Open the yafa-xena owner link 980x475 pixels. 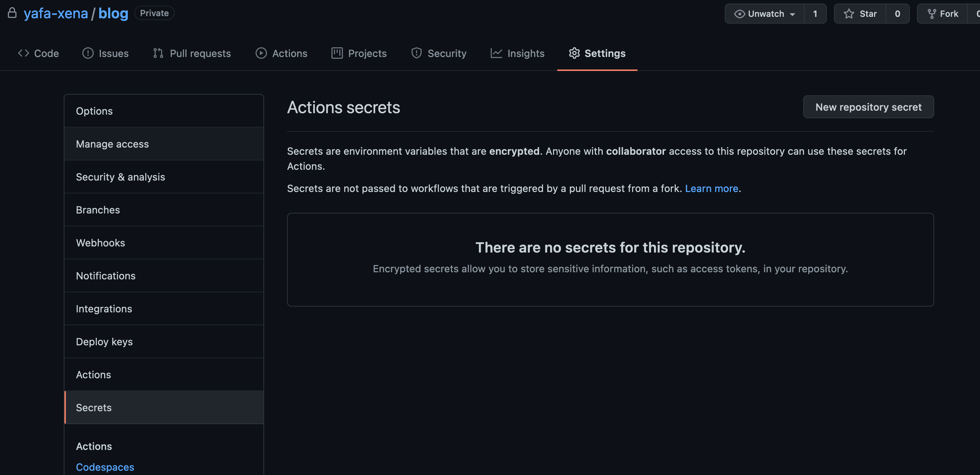[x=55, y=13]
